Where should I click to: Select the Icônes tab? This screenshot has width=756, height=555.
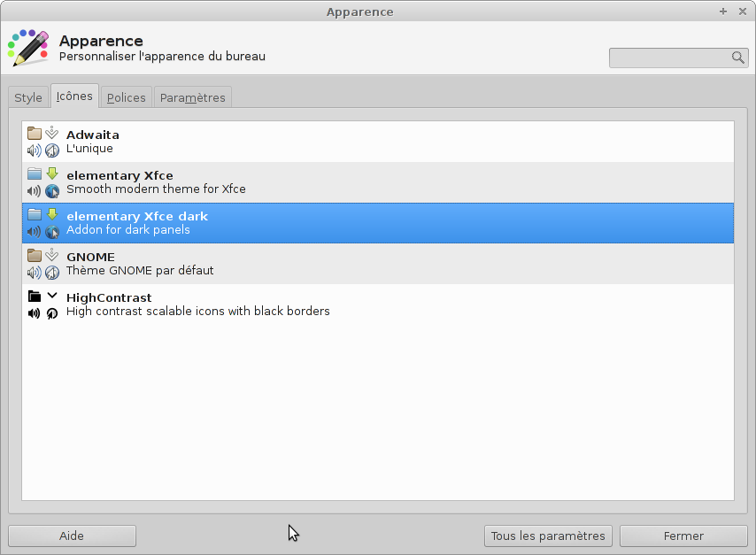[74, 96]
